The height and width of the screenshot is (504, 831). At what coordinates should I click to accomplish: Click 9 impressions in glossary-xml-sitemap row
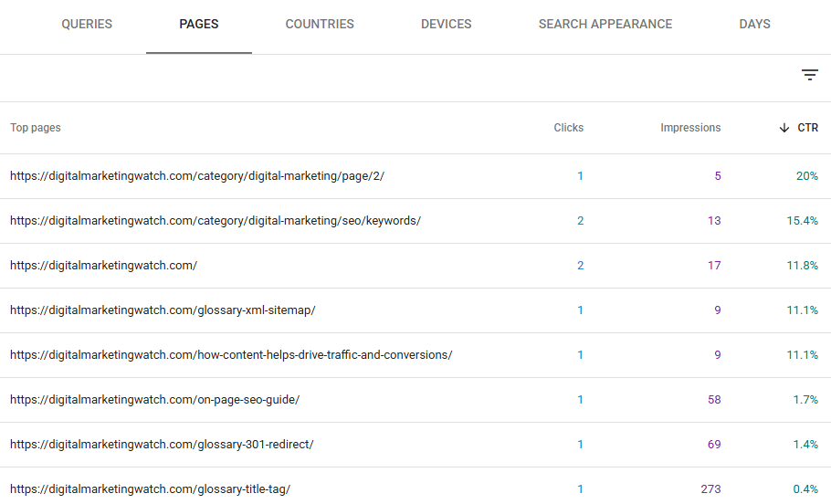click(x=718, y=310)
